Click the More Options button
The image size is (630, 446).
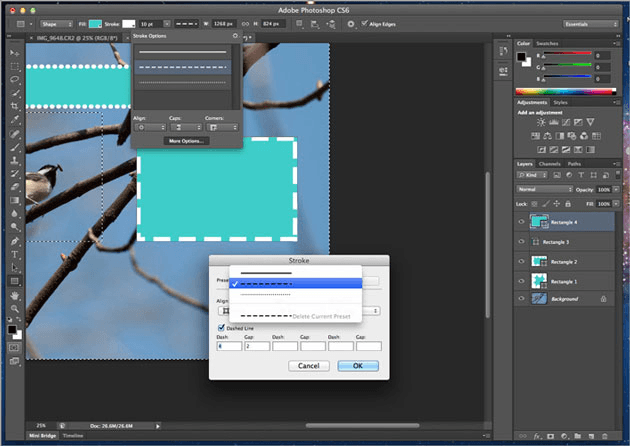(x=186, y=141)
